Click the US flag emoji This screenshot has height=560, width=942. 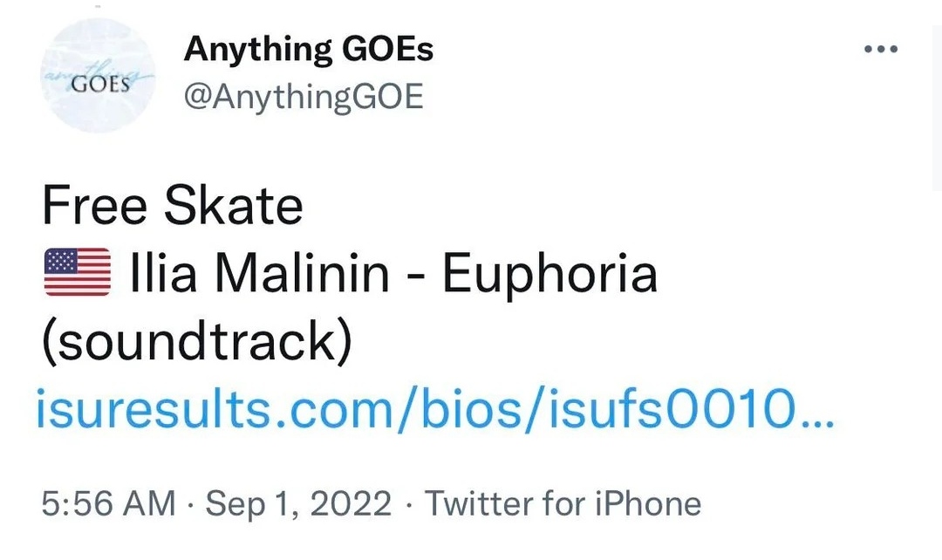77,273
